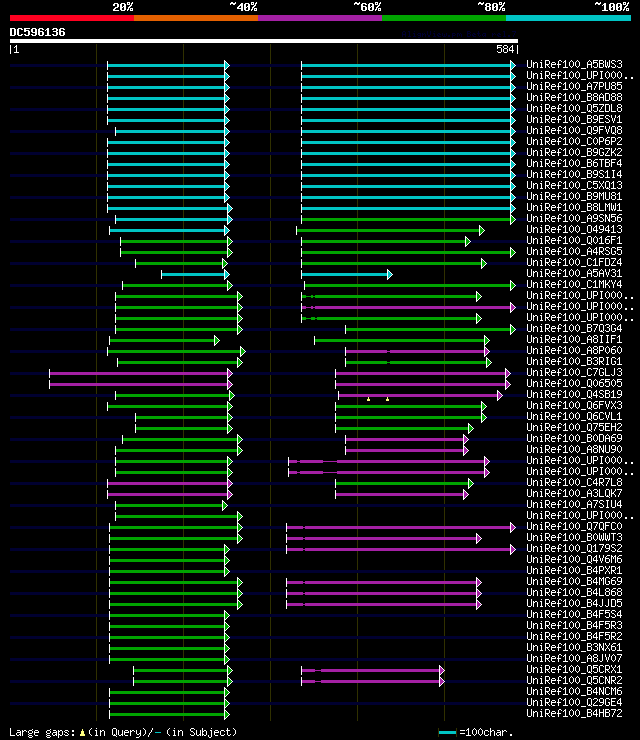Open hit UniRef100_Q9FVQ8
640x740 pixels.
pyautogui.click(x=574, y=130)
